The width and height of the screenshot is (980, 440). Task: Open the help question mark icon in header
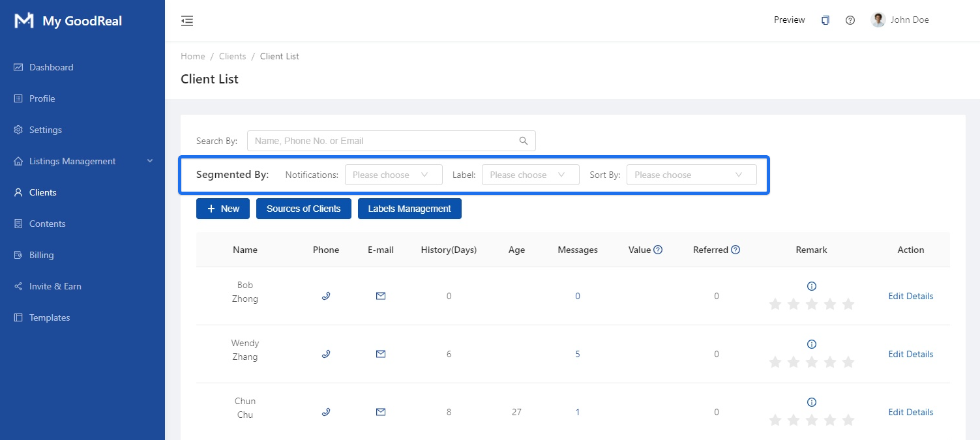coord(850,20)
